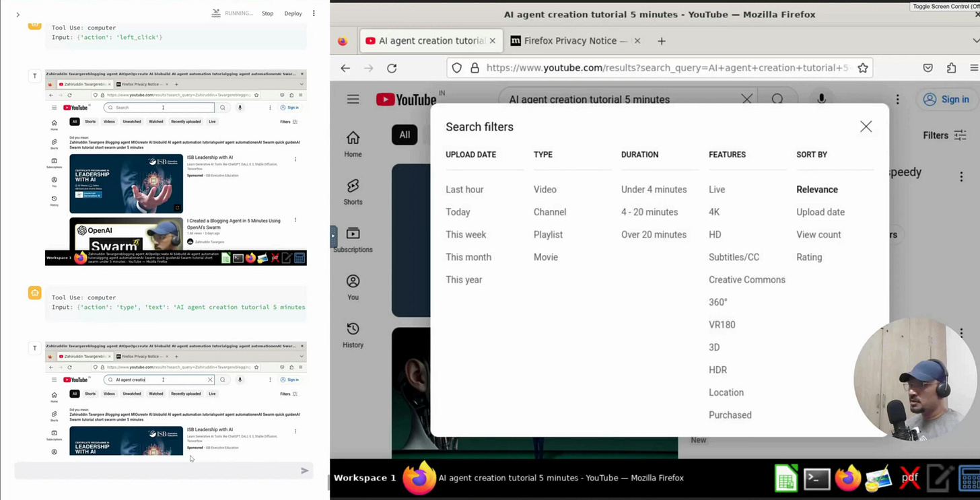Reload the page in Firefox
Viewport: 980px width, 500px height.
pos(392,68)
